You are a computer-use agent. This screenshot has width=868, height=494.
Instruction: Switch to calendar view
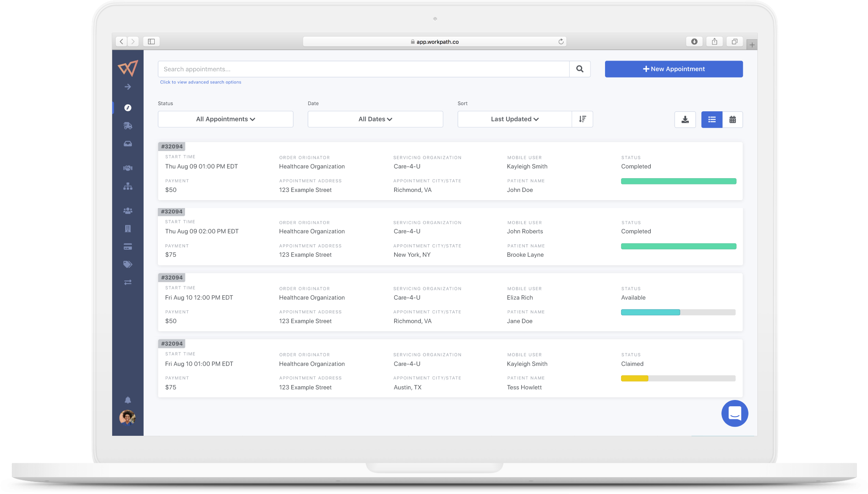[732, 120]
